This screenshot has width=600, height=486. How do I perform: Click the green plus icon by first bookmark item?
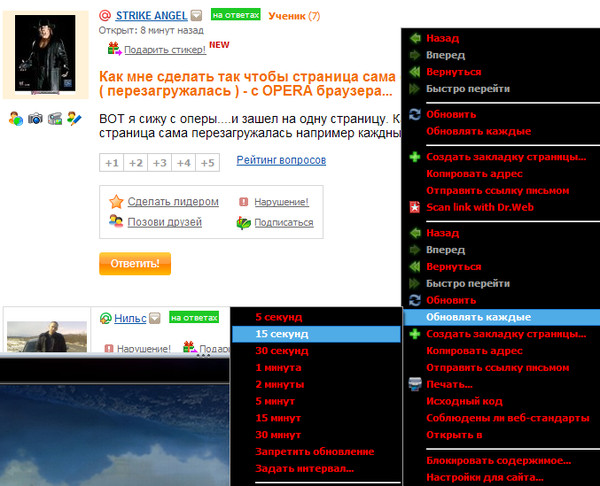point(415,157)
